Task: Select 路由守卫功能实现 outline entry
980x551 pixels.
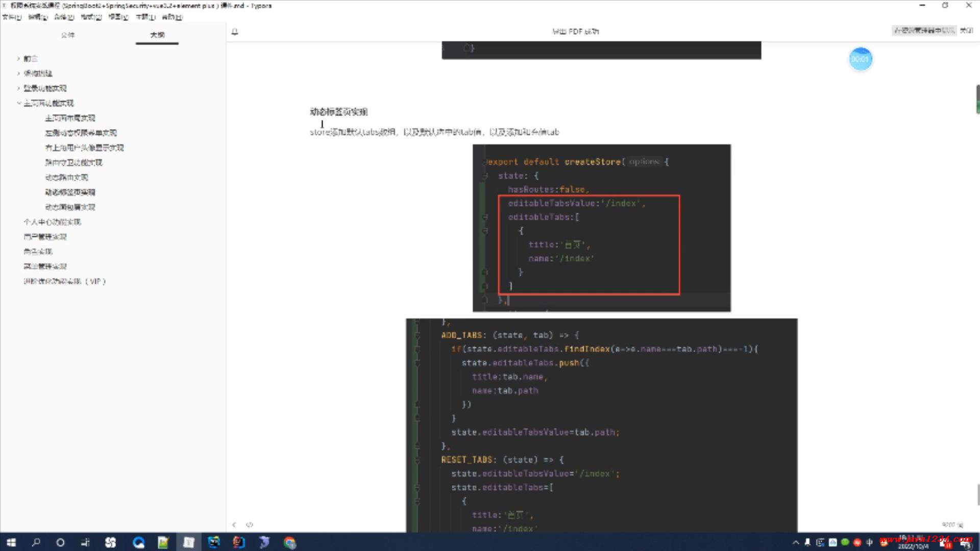Action: [73, 162]
